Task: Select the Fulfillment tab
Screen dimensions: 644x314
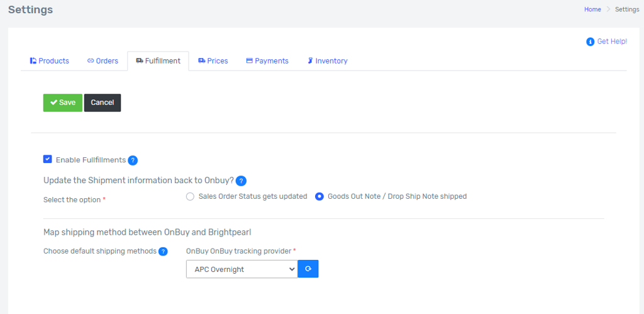Action: [158, 61]
